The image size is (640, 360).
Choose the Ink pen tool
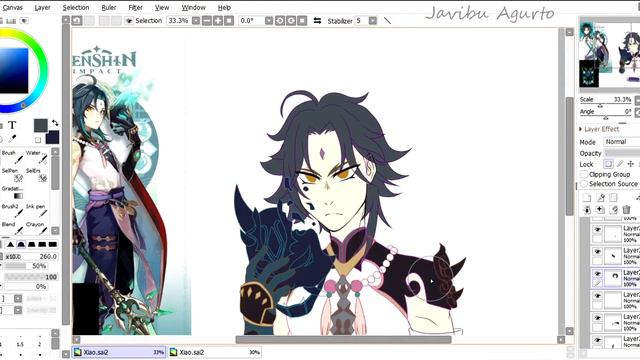(37, 210)
